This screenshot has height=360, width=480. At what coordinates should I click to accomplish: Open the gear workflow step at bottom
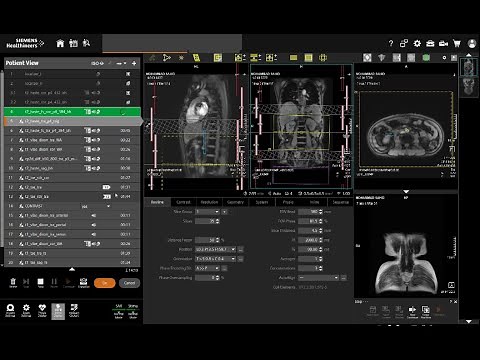click(26, 310)
